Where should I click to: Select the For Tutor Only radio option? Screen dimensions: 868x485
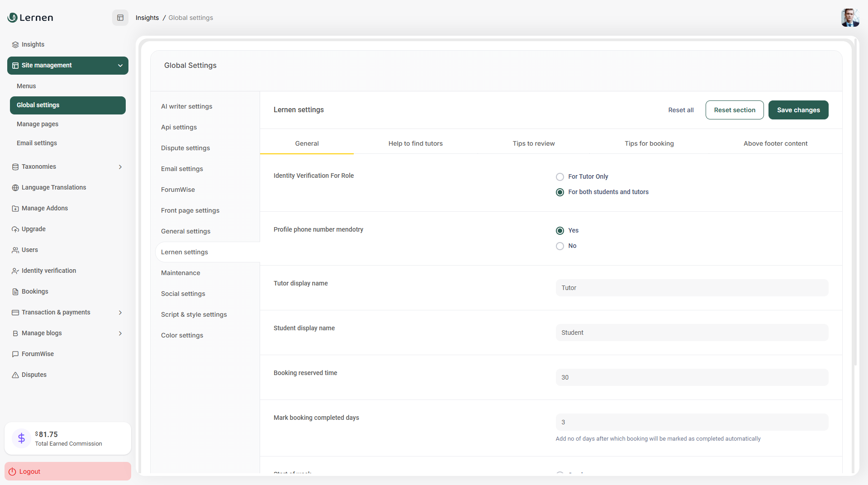point(560,177)
